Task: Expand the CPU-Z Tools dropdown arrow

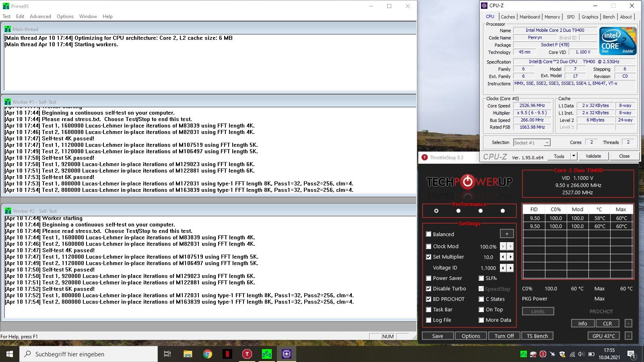Action: point(574,156)
